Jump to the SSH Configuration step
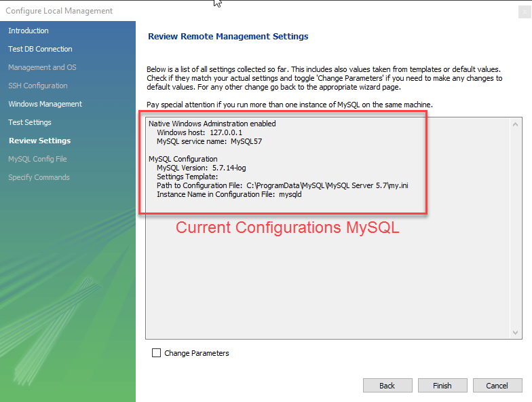This screenshot has height=402, width=532. pos(38,86)
